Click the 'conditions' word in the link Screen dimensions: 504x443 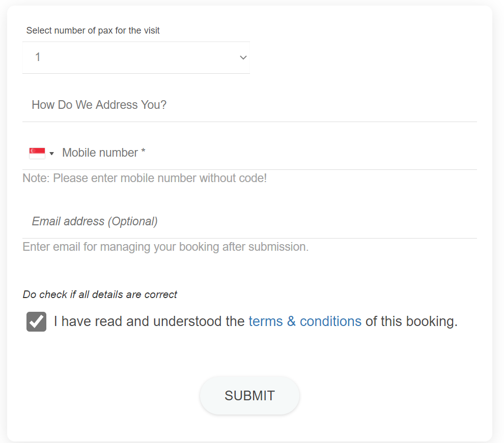pyautogui.click(x=330, y=321)
